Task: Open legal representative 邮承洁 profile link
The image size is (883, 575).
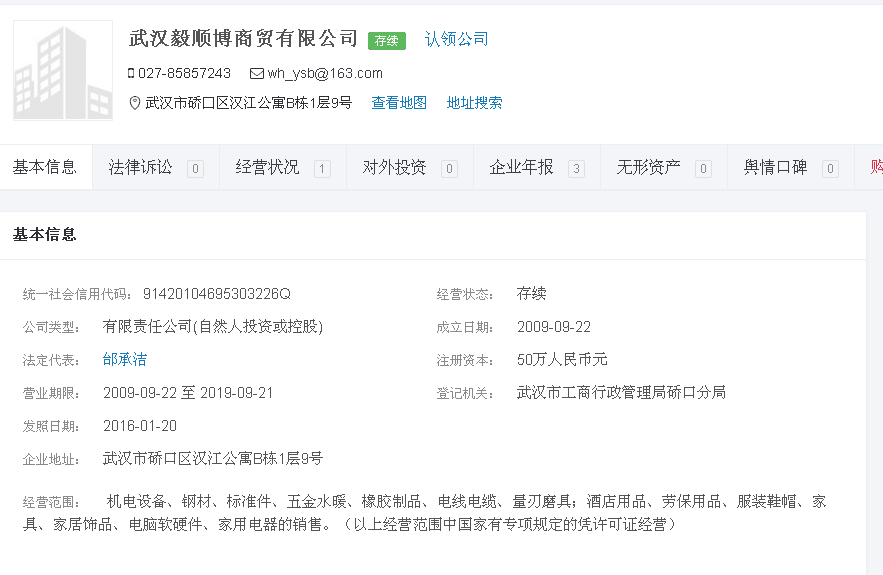Action: pyautogui.click(x=124, y=359)
